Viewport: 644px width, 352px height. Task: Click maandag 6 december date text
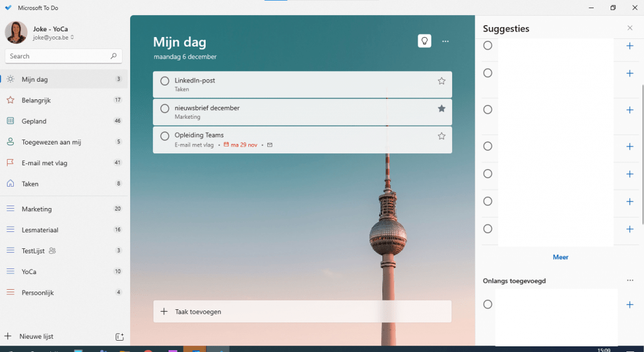[x=186, y=57]
